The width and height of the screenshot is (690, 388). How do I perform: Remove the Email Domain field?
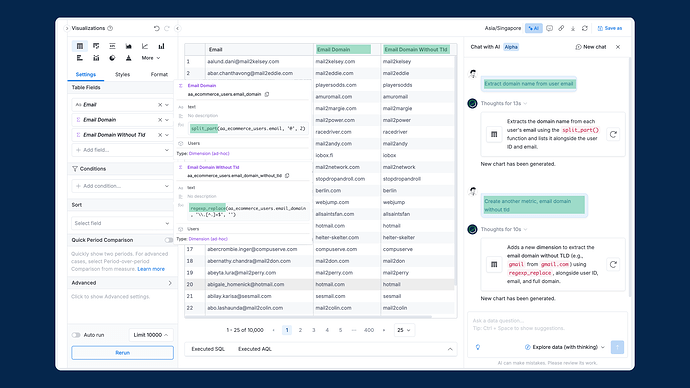[160, 120]
